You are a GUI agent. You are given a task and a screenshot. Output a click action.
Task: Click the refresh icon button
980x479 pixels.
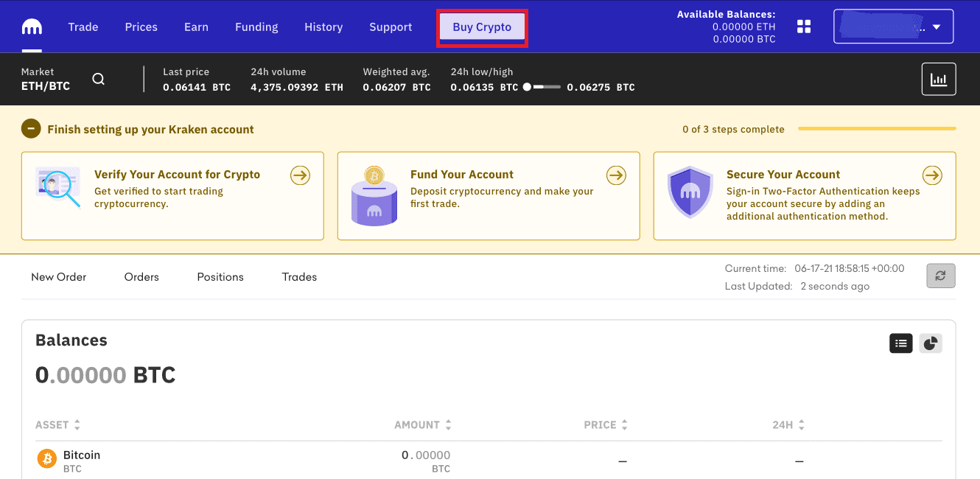pyautogui.click(x=941, y=276)
